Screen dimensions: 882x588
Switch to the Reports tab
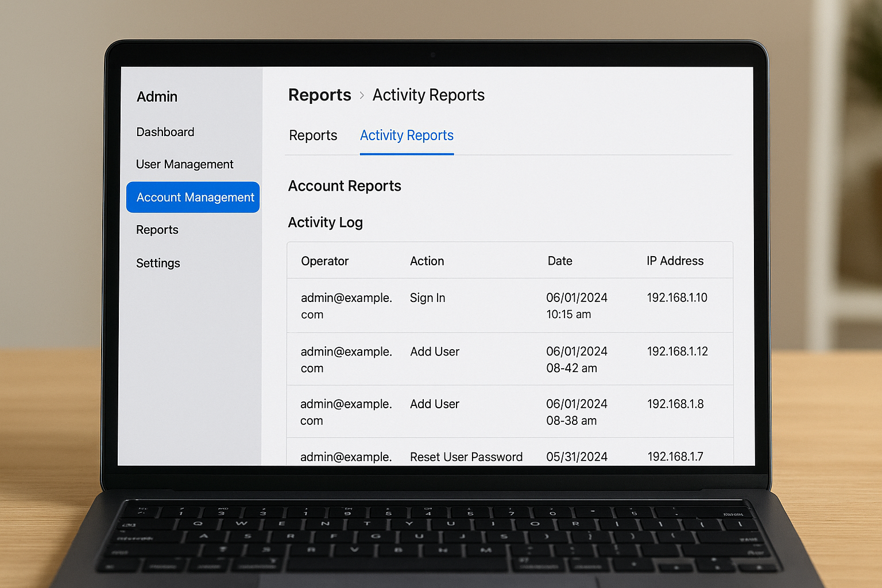point(313,136)
